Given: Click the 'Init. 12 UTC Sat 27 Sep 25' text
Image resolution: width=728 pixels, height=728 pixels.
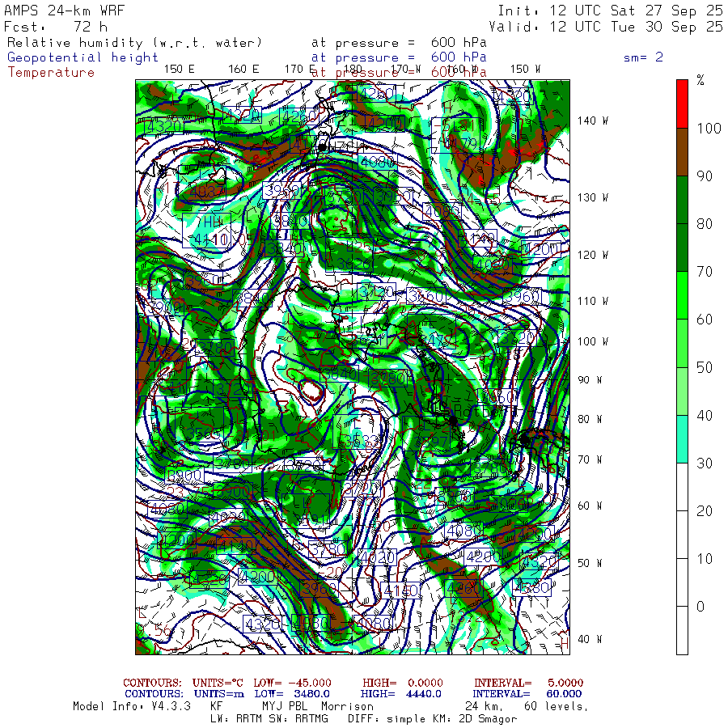Looking at the screenshot, I should [610, 11].
